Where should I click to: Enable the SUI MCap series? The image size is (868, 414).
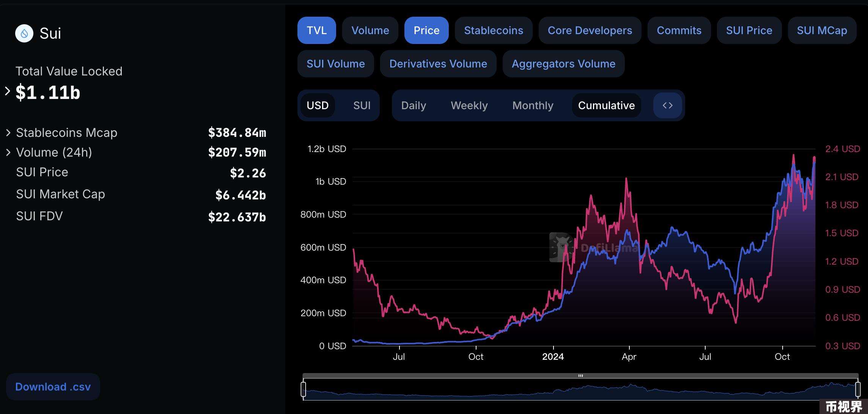tap(822, 30)
